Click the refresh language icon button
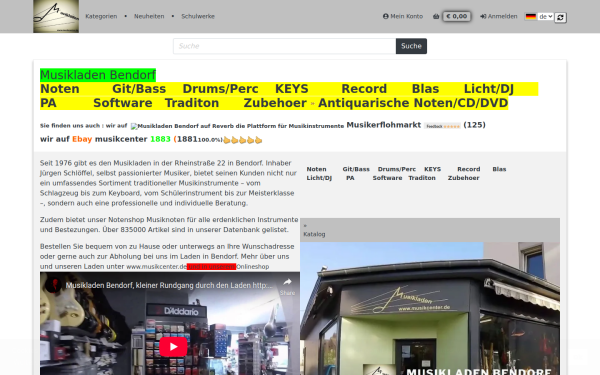Screen dimensions: 600x375 (x=560, y=17)
